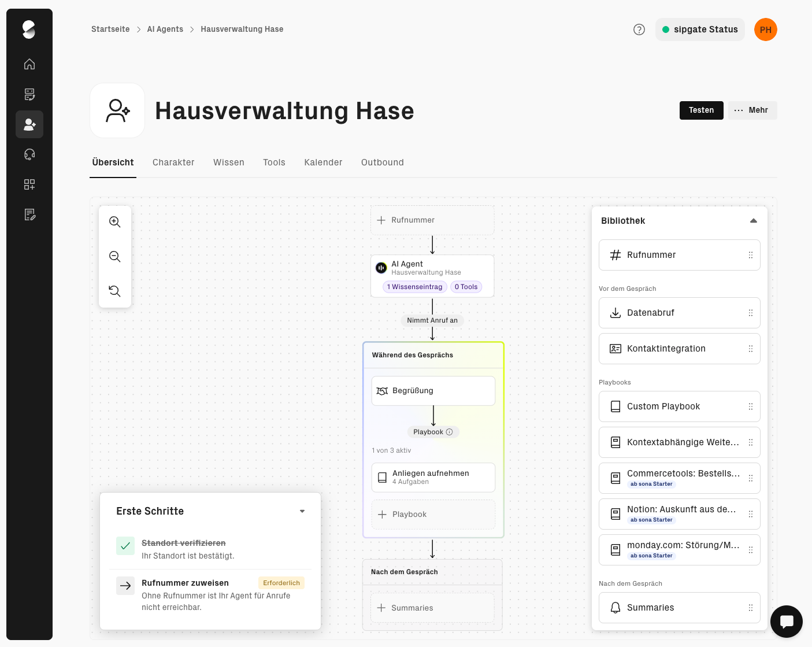Go to Startseite breadcrumb
812x647 pixels.
click(x=110, y=29)
